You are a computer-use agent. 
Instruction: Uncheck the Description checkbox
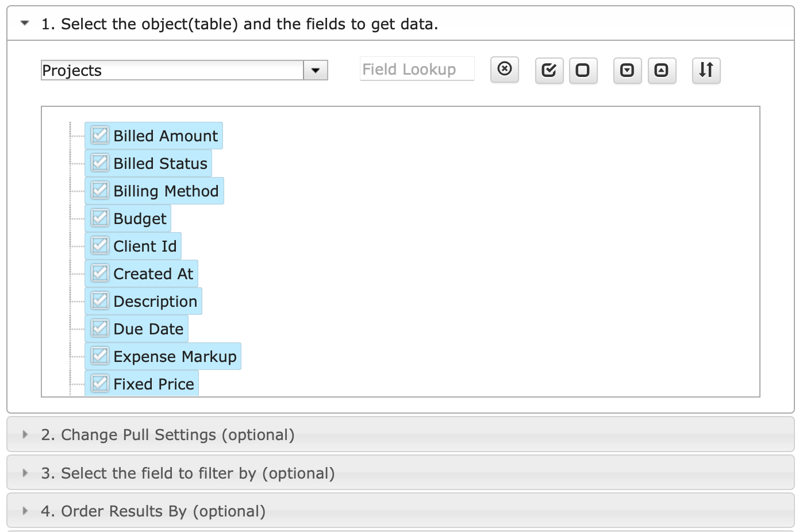[100, 300]
